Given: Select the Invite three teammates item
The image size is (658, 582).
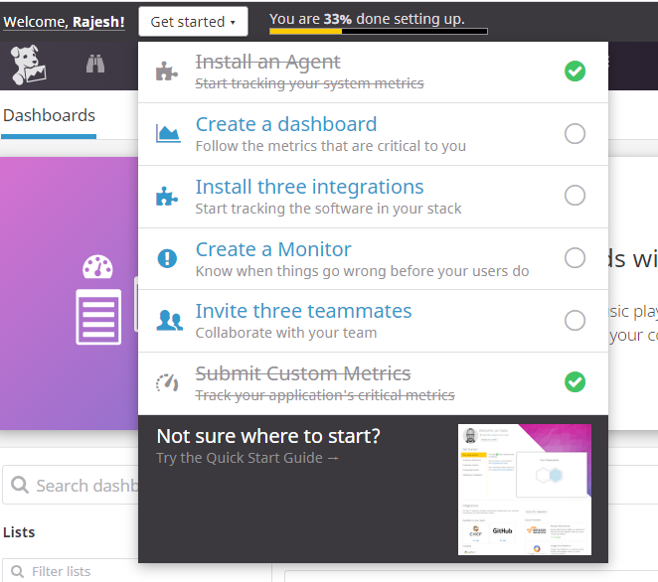Looking at the screenshot, I should pos(303,311).
